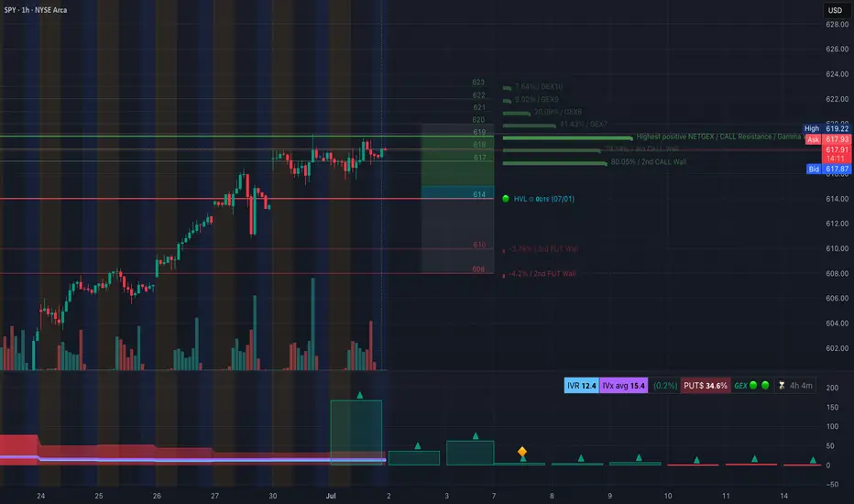Click the orange diamond marker in lower pane
This screenshot has height=504, width=854.
(521, 451)
